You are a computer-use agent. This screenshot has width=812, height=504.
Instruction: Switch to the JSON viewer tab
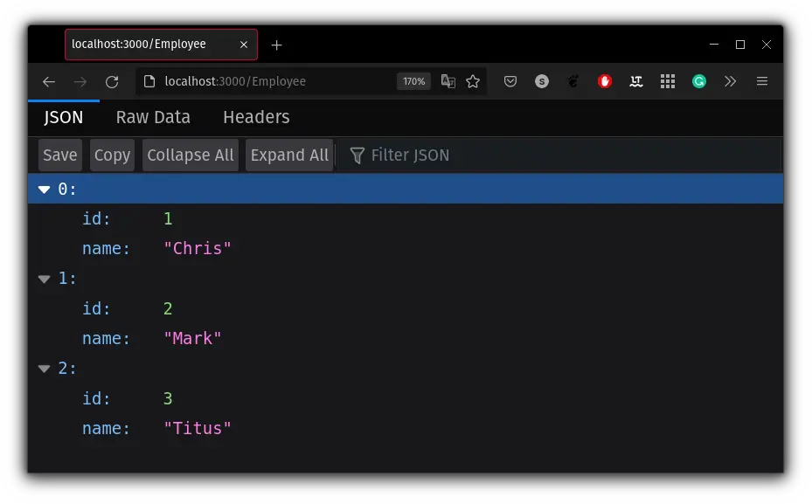[x=63, y=117]
